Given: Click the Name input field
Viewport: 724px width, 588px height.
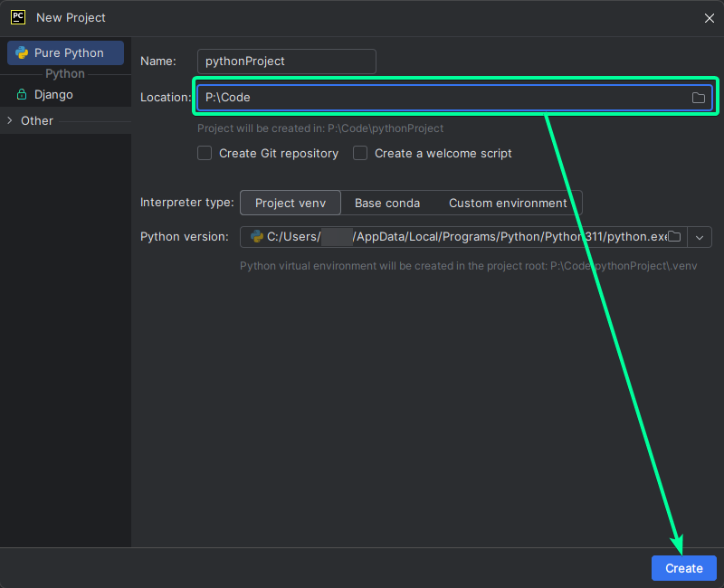Looking at the screenshot, I should (x=287, y=62).
